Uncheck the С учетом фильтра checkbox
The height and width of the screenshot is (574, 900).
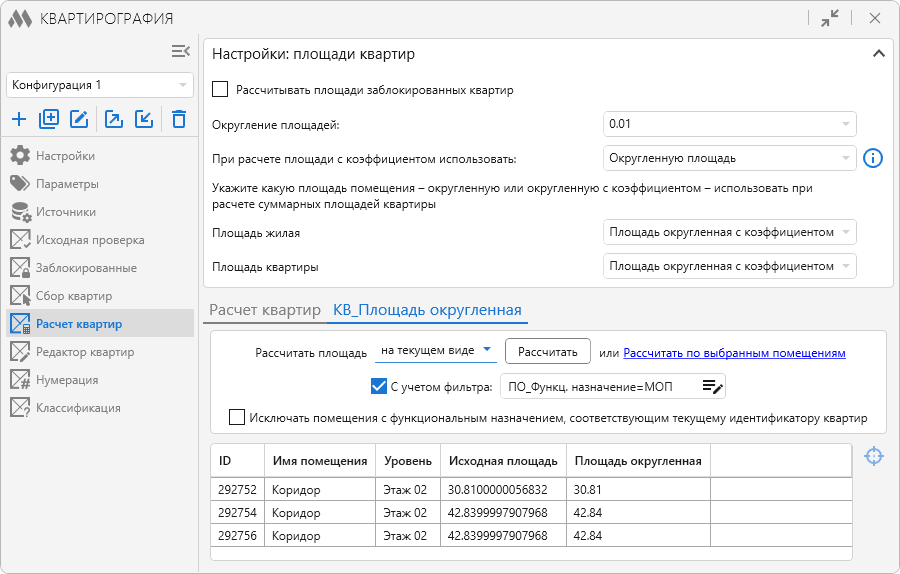tap(379, 386)
